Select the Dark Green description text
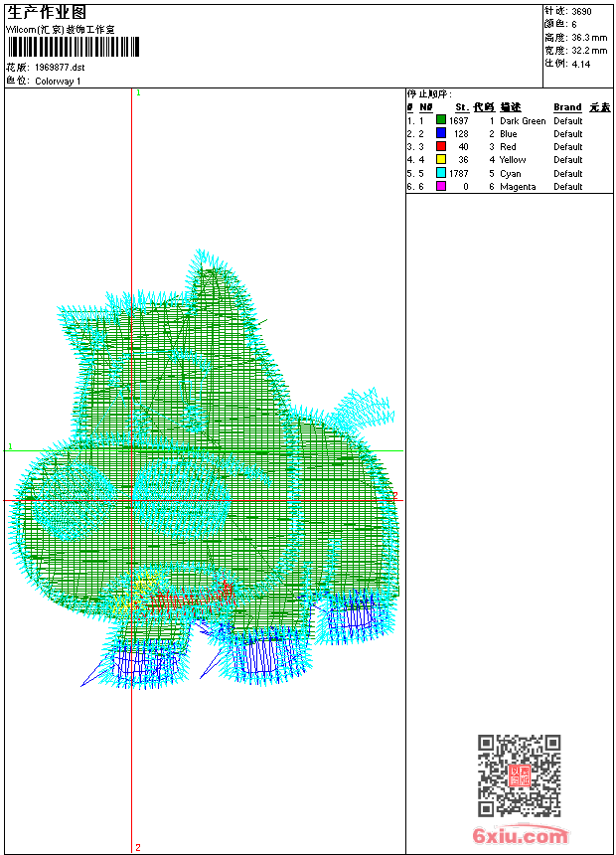 pos(523,120)
